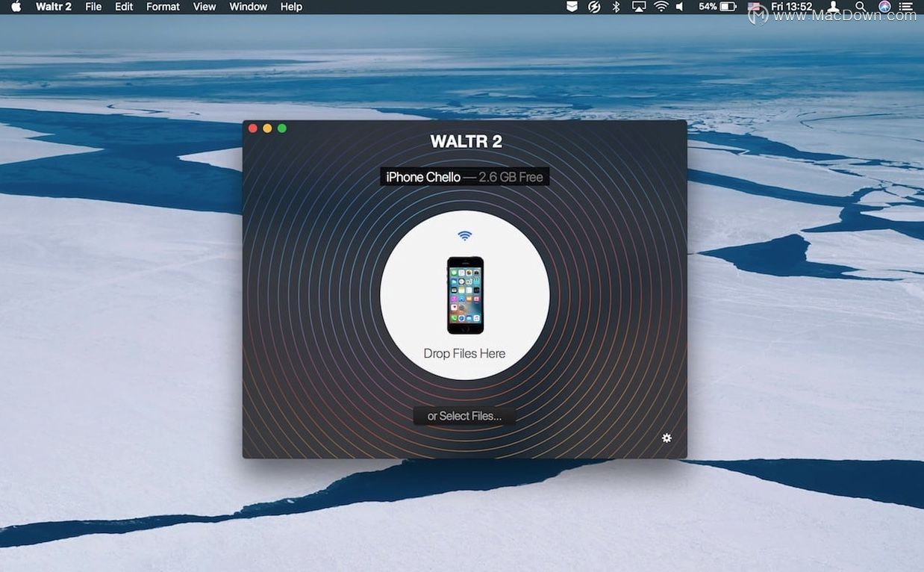Open the Format menu
The image size is (924, 572).
pos(163,7)
